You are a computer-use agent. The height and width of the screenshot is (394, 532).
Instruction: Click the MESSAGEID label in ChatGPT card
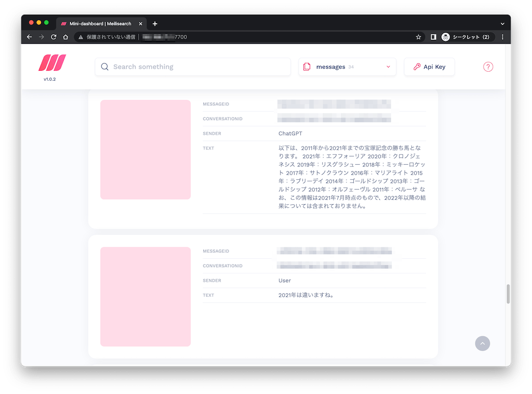pyautogui.click(x=216, y=104)
